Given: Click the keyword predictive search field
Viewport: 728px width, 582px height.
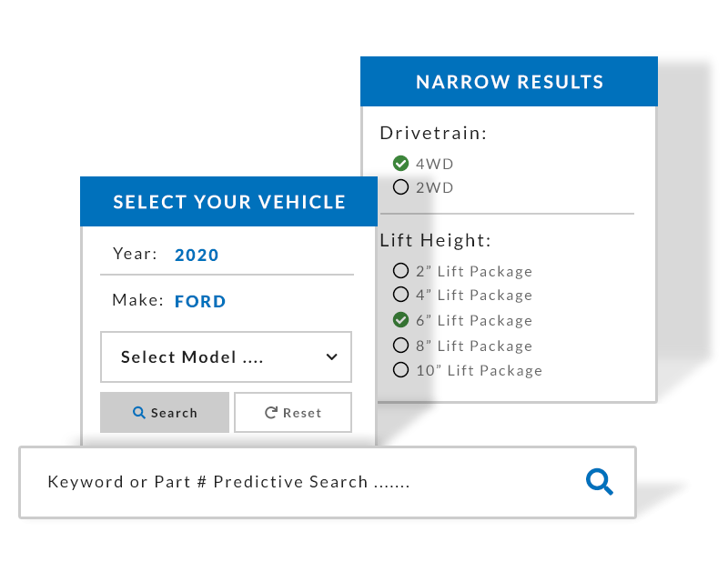Looking at the screenshot, I should pos(273,482).
